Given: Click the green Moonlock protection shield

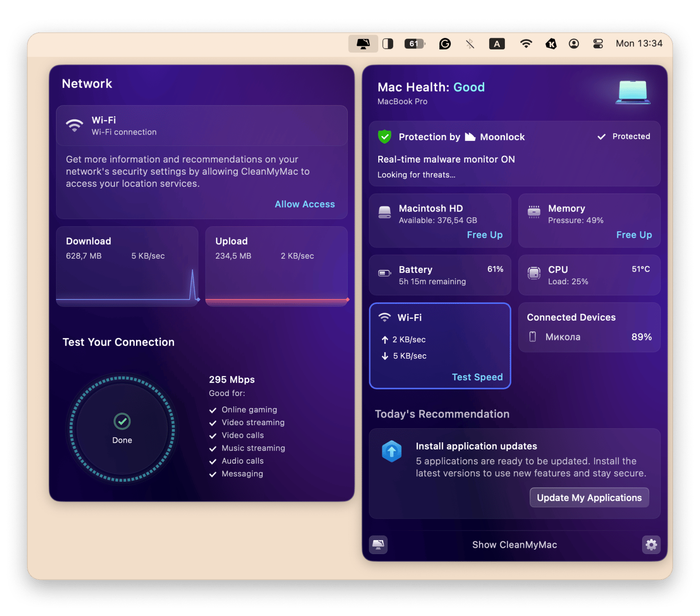Looking at the screenshot, I should point(385,136).
